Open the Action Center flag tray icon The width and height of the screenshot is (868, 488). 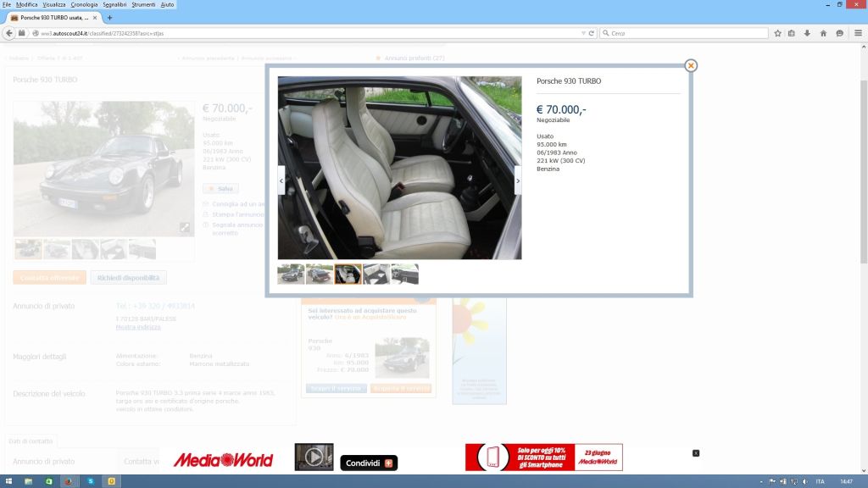(772, 482)
